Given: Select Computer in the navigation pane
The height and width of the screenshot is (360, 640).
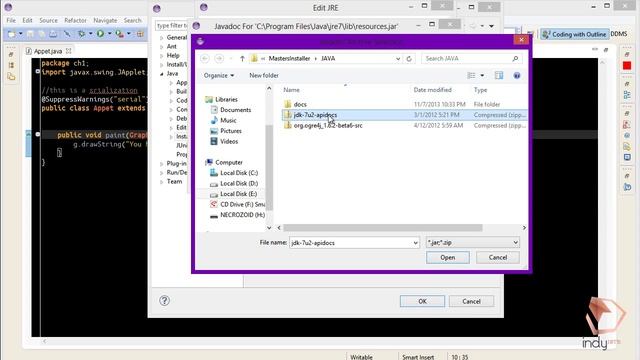Looking at the screenshot, I should coord(224,162).
